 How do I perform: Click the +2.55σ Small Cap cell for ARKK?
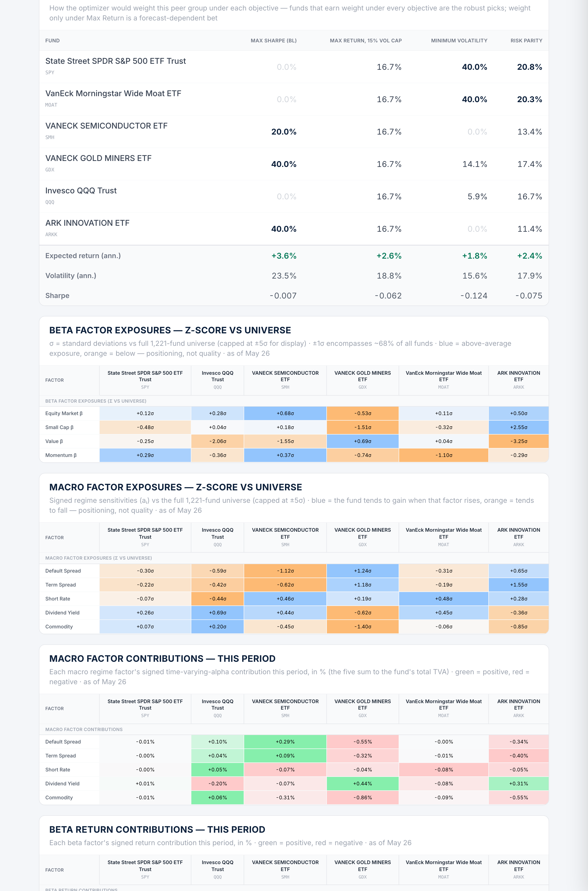tap(519, 427)
